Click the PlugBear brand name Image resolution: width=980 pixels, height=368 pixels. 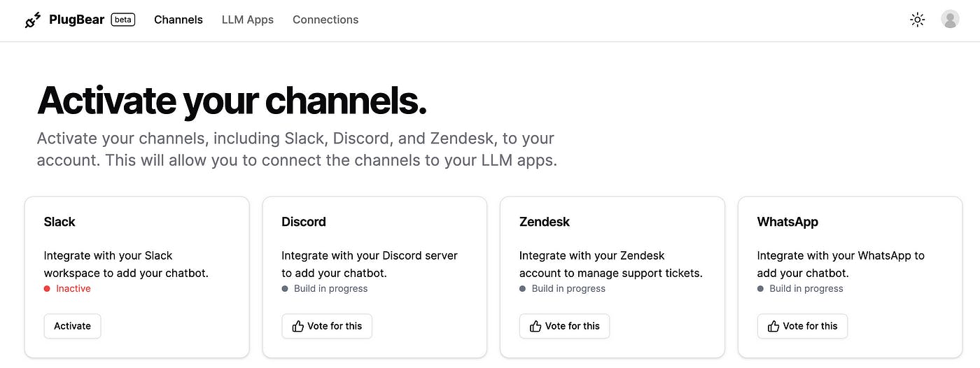[77, 20]
